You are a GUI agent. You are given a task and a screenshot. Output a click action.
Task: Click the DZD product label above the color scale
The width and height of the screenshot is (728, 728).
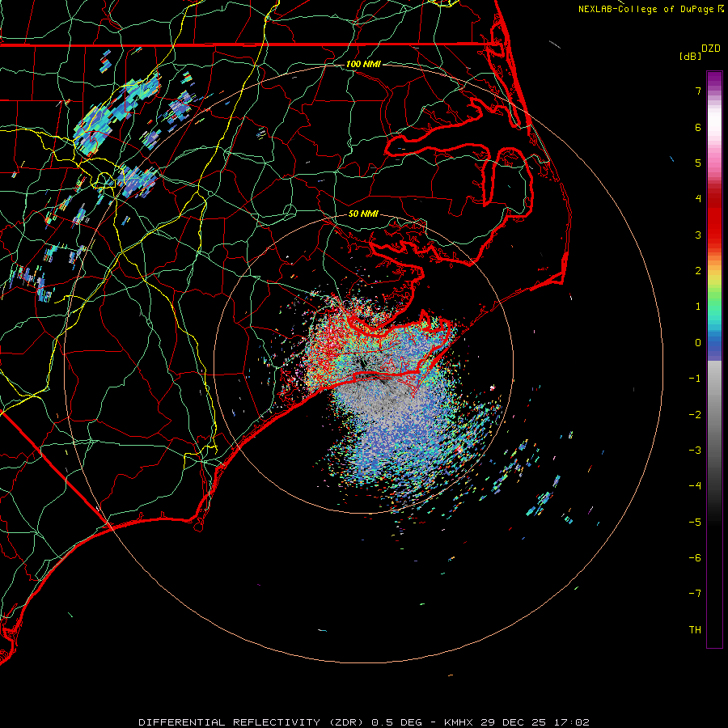pos(711,49)
